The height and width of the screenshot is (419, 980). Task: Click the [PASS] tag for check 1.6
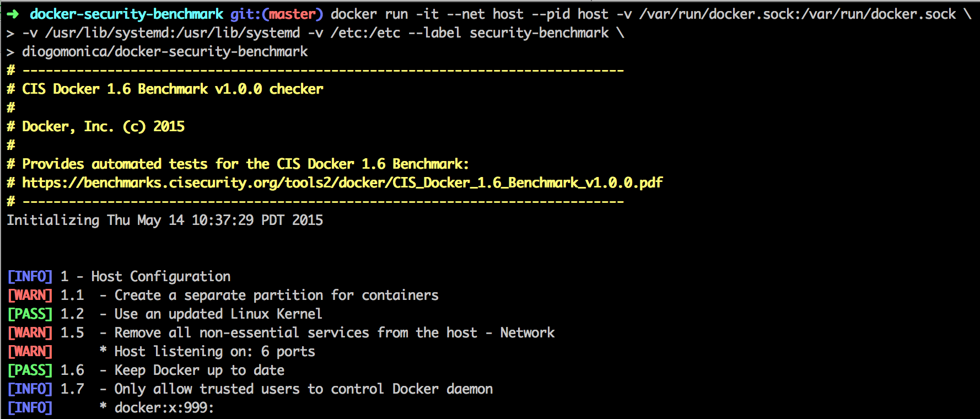pyautogui.click(x=30, y=370)
